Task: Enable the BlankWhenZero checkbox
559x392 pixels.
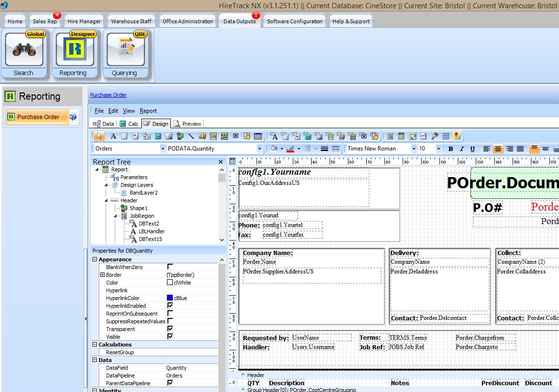Action: [x=170, y=267]
